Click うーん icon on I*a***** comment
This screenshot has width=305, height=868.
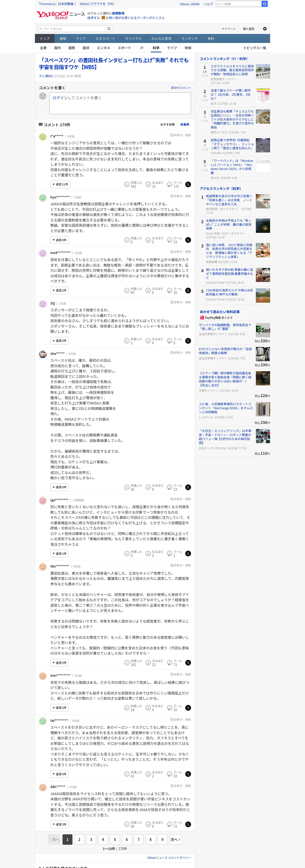(x=170, y=184)
